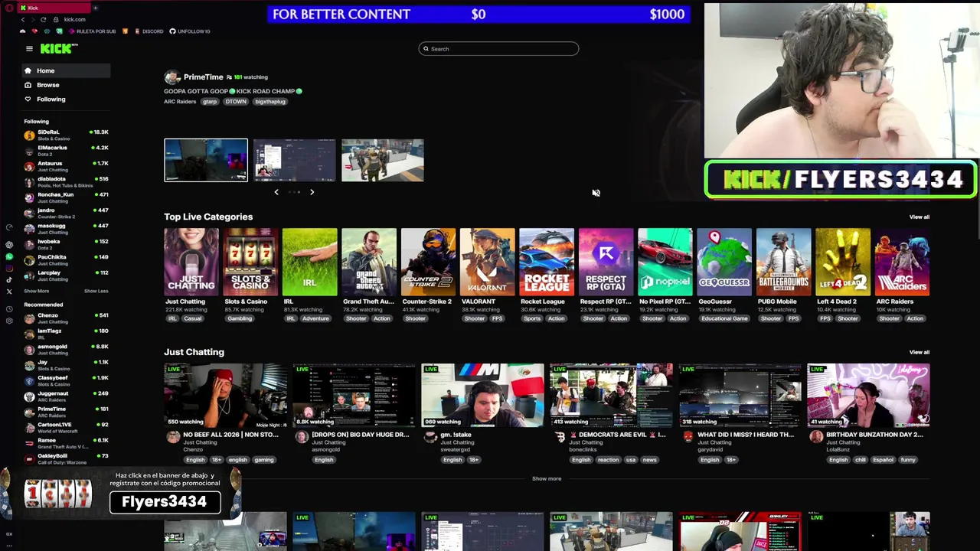This screenshot has width=980, height=551.
Task: Click asmongold avatar in Recommended list
Action: click(x=29, y=349)
